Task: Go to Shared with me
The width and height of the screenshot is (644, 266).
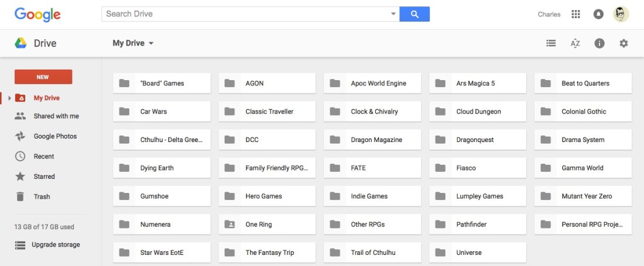Action: point(56,116)
